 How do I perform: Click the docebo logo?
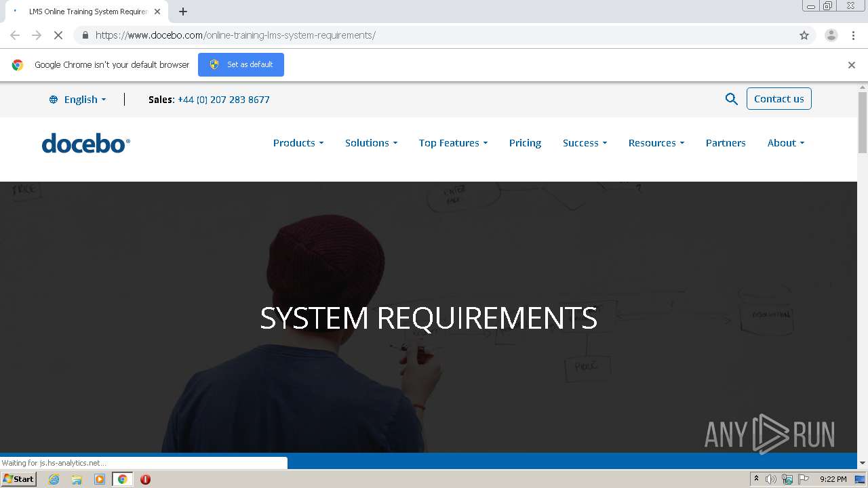coord(85,143)
